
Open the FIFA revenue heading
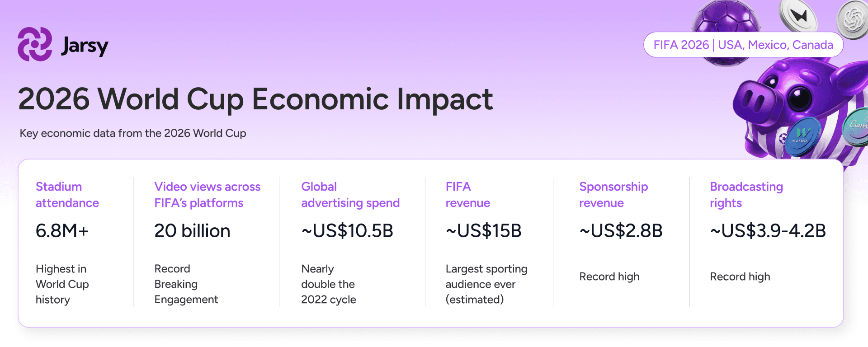(468, 195)
